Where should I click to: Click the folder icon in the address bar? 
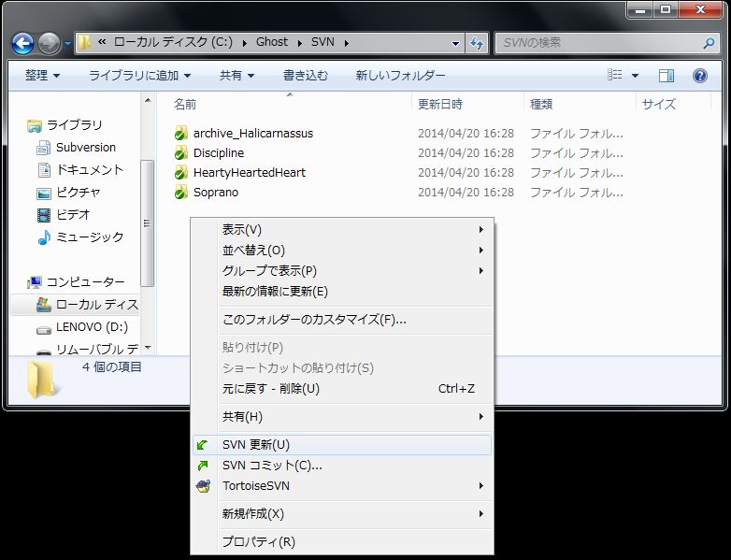84,42
